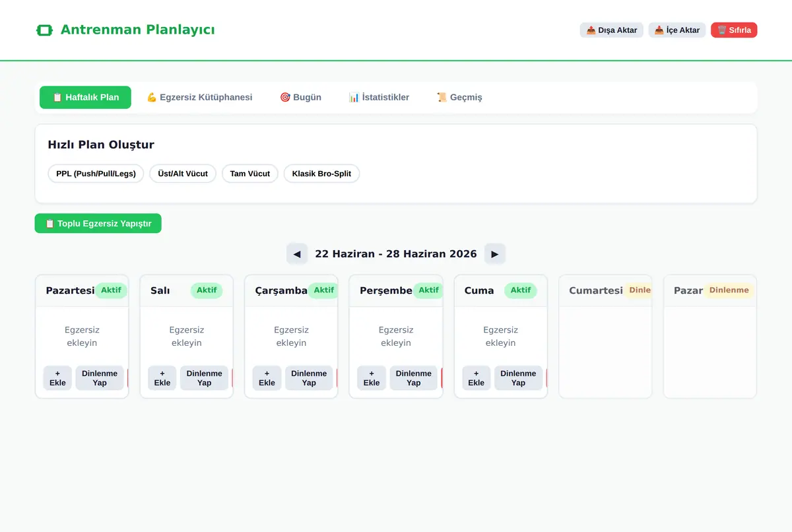Toggle Pazartesi Aktif status badge
The height and width of the screenshot is (532, 792).
coord(111,290)
